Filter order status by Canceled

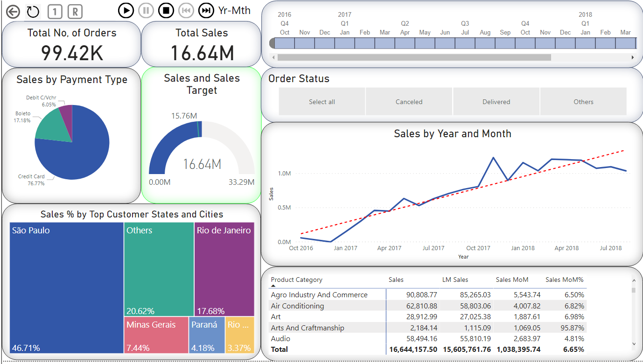pyautogui.click(x=409, y=102)
